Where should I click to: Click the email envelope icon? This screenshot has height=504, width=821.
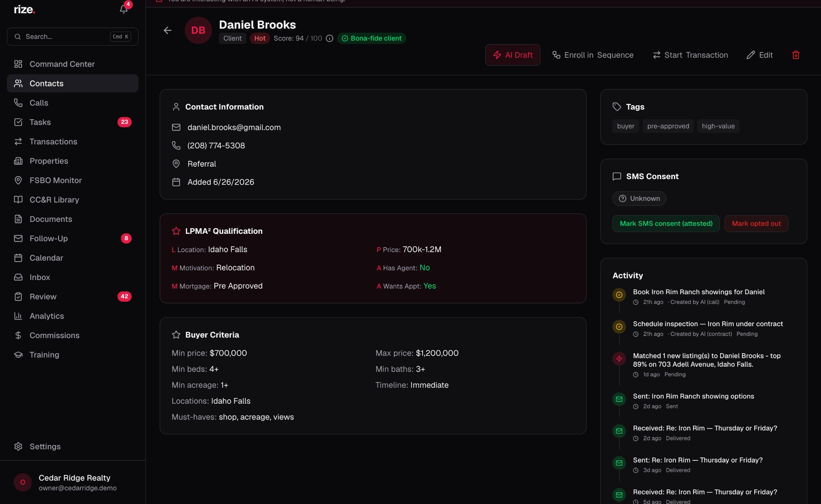point(176,127)
